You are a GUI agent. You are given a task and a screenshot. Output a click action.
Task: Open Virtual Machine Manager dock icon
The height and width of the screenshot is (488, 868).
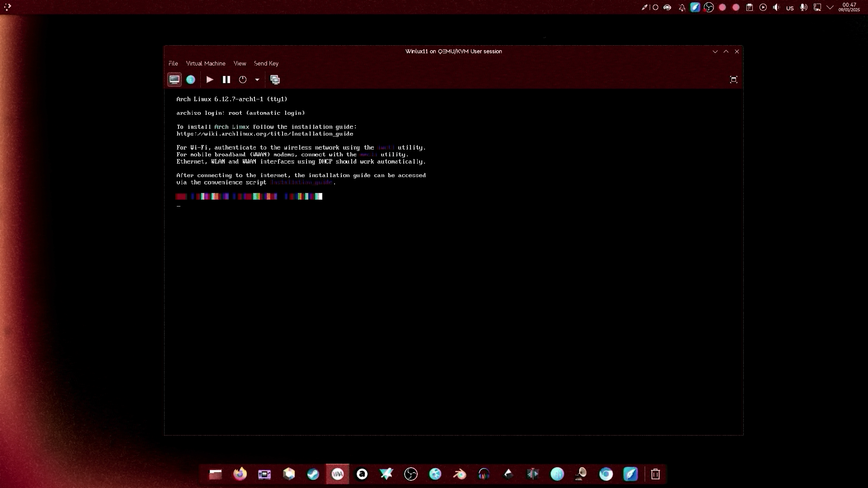coord(338,474)
